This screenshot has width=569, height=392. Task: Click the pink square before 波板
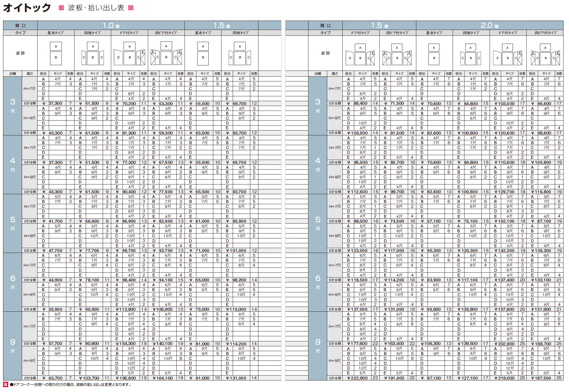pos(61,8)
